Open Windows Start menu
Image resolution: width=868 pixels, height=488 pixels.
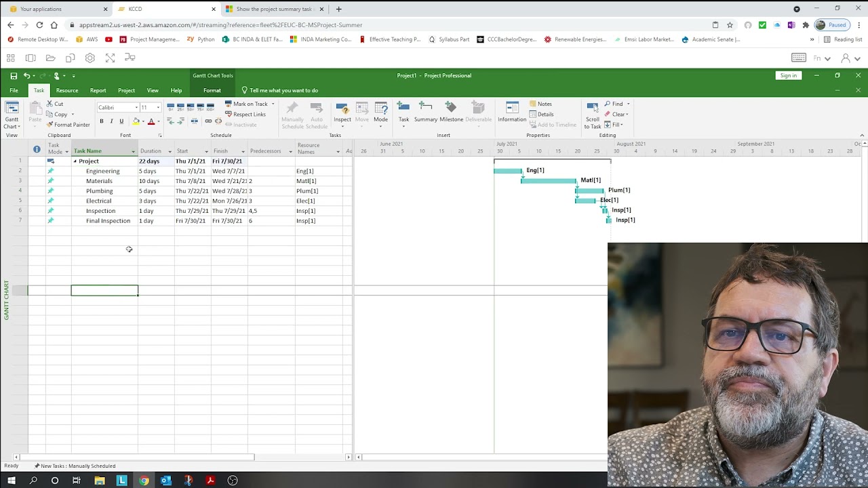coord(12,481)
